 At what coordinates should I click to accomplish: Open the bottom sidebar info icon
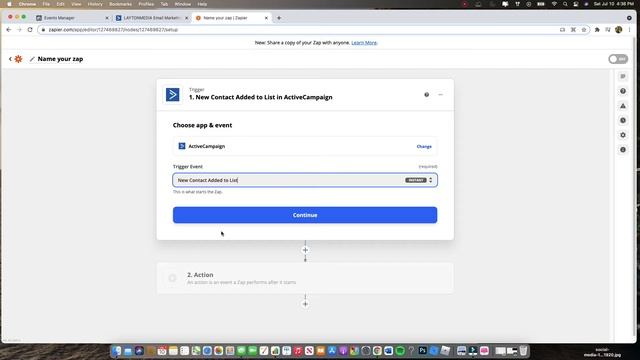(623, 150)
